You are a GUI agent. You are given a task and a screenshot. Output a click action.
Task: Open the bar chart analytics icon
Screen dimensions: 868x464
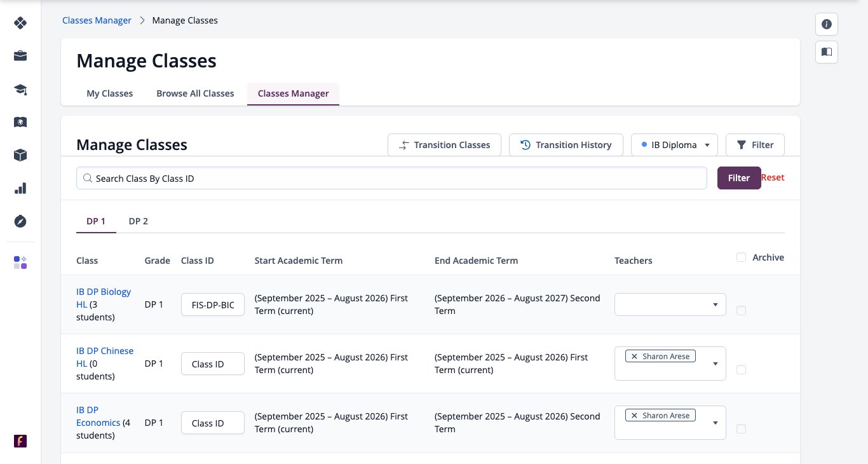[20, 188]
